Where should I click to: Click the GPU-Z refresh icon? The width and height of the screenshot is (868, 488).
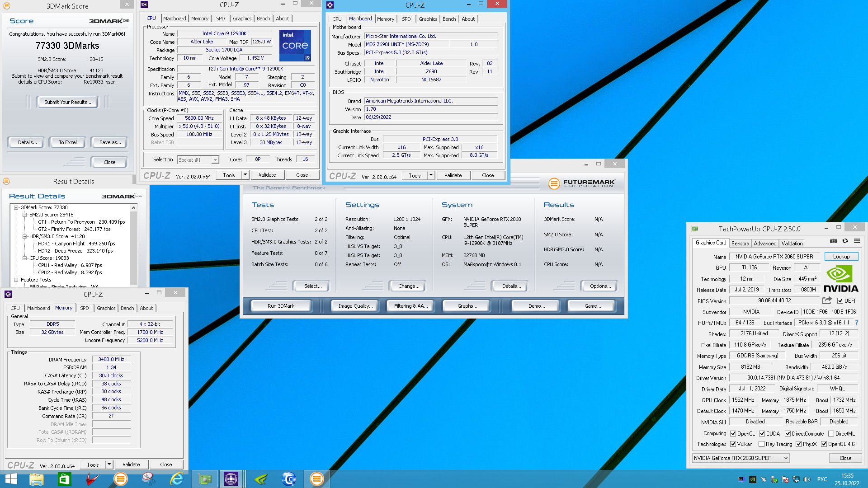(x=845, y=241)
